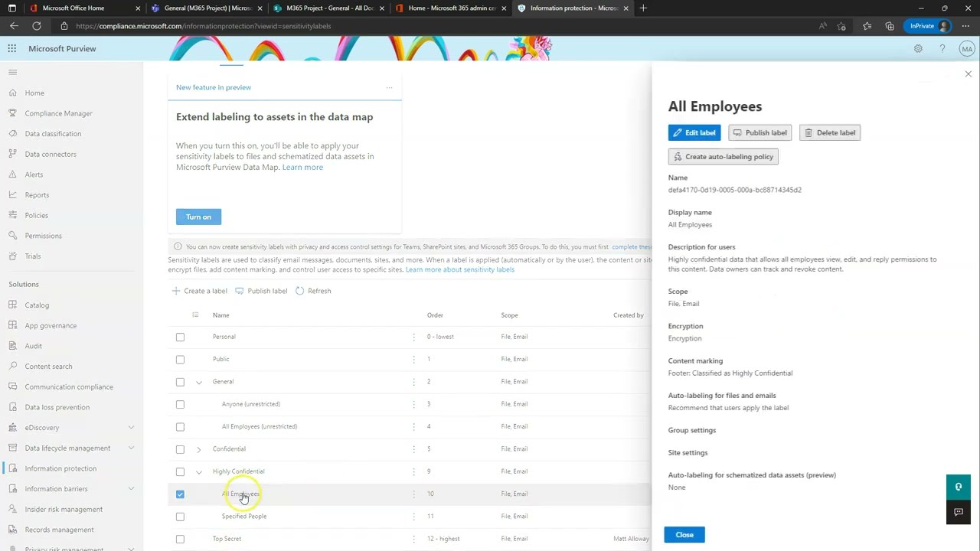
Task: Open Policies in the sidebar
Action: pyautogui.click(x=36, y=215)
